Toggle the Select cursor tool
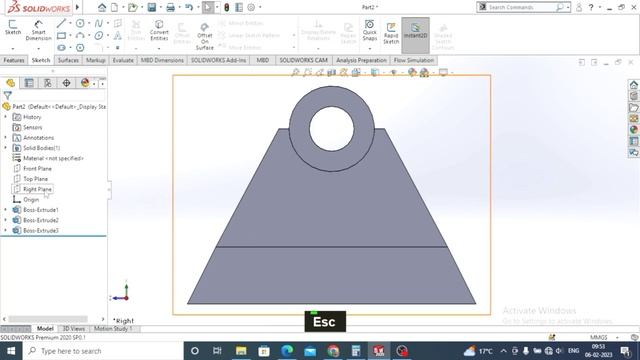The width and height of the screenshot is (640, 360). (207, 7)
